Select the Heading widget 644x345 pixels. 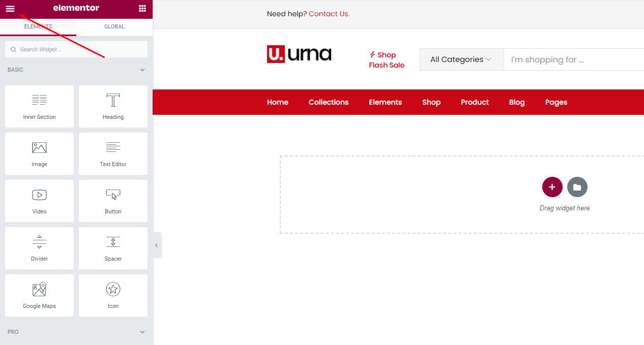pyautogui.click(x=113, y=106)
